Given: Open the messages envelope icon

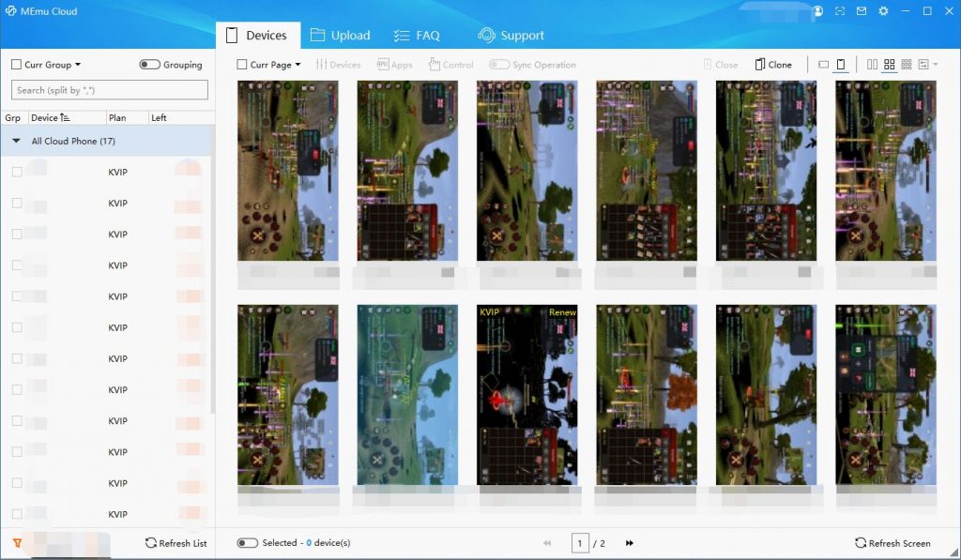Looking at the screenshot, I should point(862,11).
